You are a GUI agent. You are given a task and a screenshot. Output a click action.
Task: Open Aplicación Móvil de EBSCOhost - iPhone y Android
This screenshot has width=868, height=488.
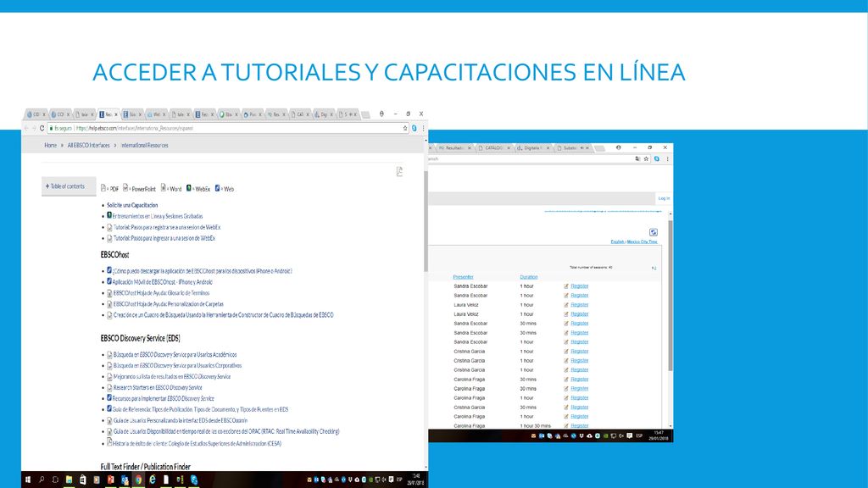click(x=162, y=282)
